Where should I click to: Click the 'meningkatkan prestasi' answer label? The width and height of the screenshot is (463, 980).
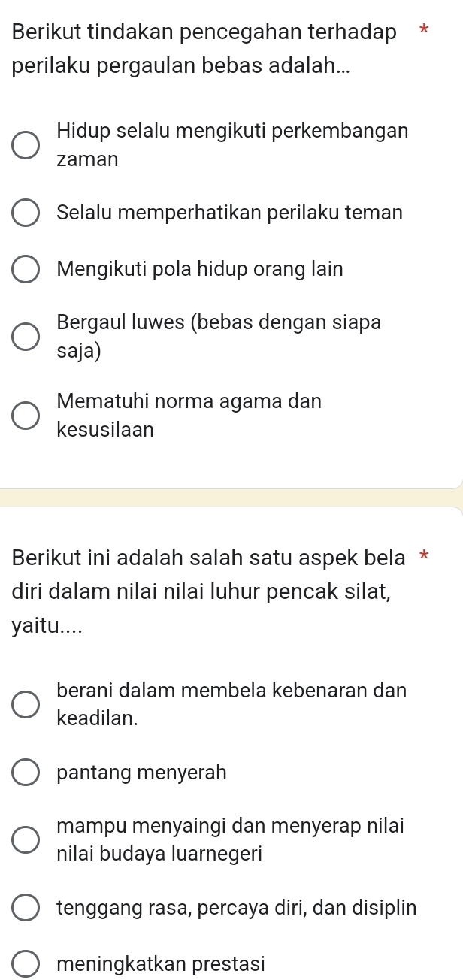pyautogui.click(x=161, y=964)
